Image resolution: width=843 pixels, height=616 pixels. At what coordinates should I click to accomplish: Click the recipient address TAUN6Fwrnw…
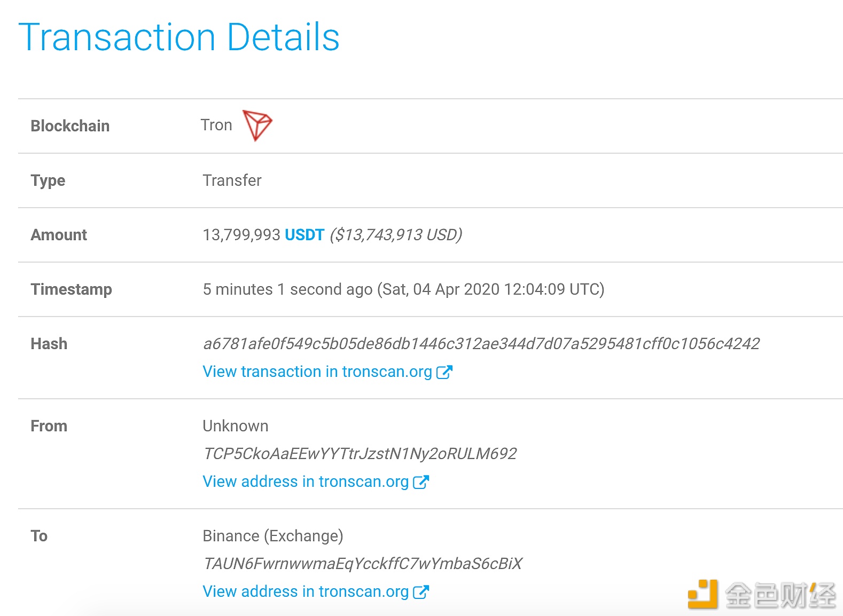(363, 564)
